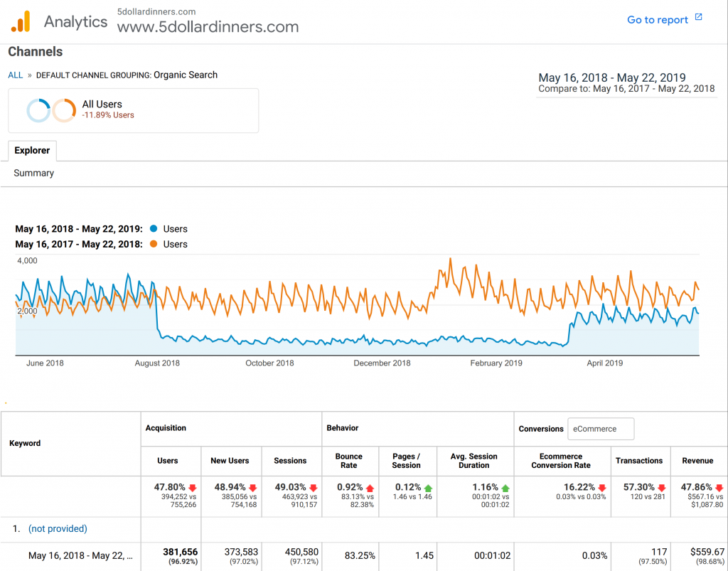Viewport: 728px width, 571px height.
Task: Click the red down arrow beside 48.94% New Users
Action: (x=253, y=488)
